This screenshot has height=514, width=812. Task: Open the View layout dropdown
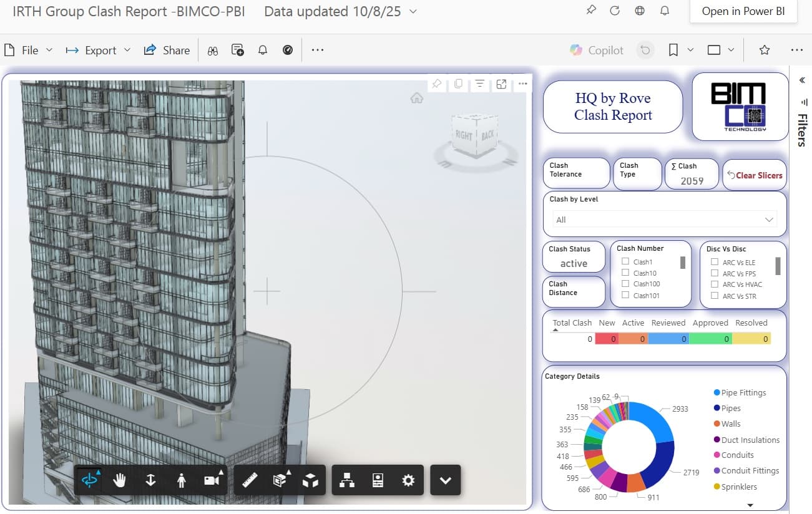pyautogui.click(x=721, y=50)
